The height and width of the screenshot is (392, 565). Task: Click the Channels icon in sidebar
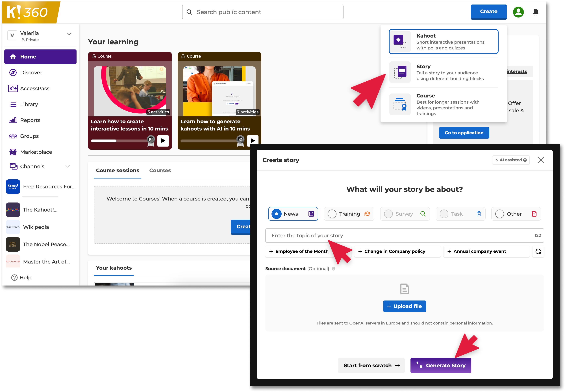(x=13, y=166)
